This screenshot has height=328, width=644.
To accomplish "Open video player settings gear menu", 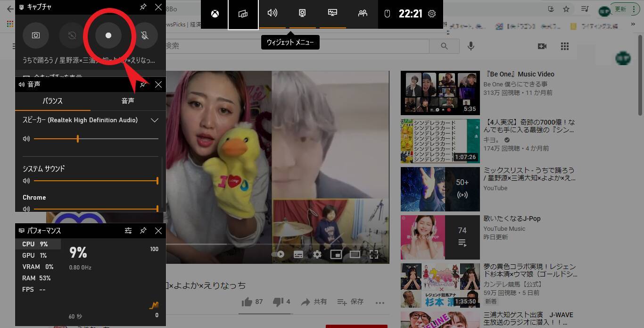I will point(317,254).
